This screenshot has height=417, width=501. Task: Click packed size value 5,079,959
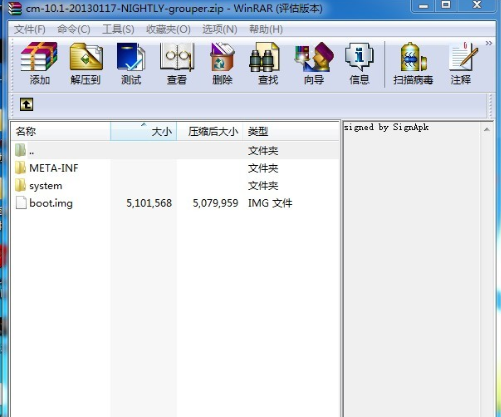tap(215, 203)
